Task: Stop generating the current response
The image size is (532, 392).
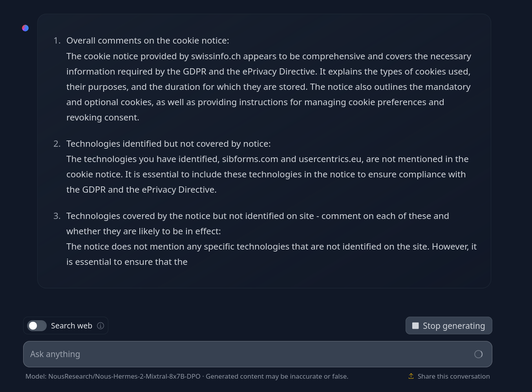Action: pyautogui.click(x=449, y=326)
